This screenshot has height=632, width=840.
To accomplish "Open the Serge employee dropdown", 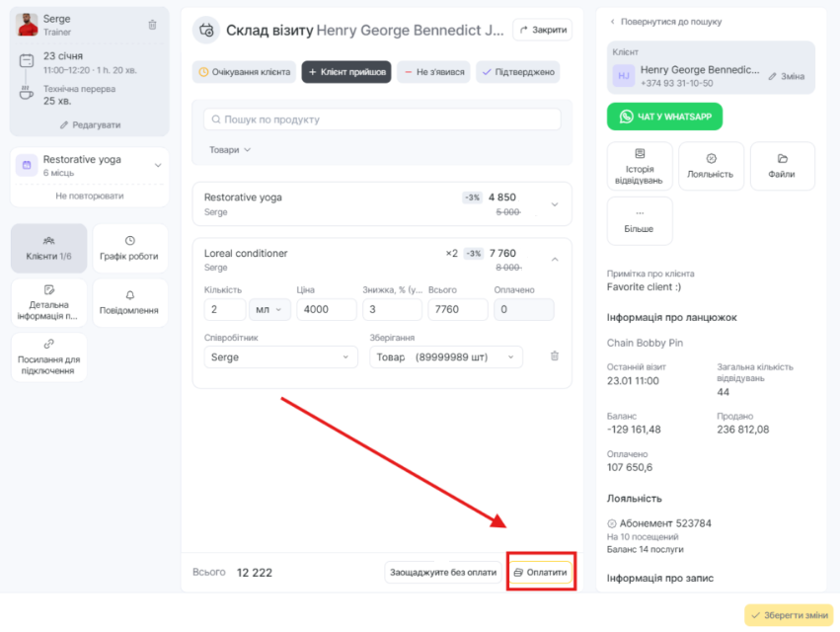I will [x=280, y=356].
